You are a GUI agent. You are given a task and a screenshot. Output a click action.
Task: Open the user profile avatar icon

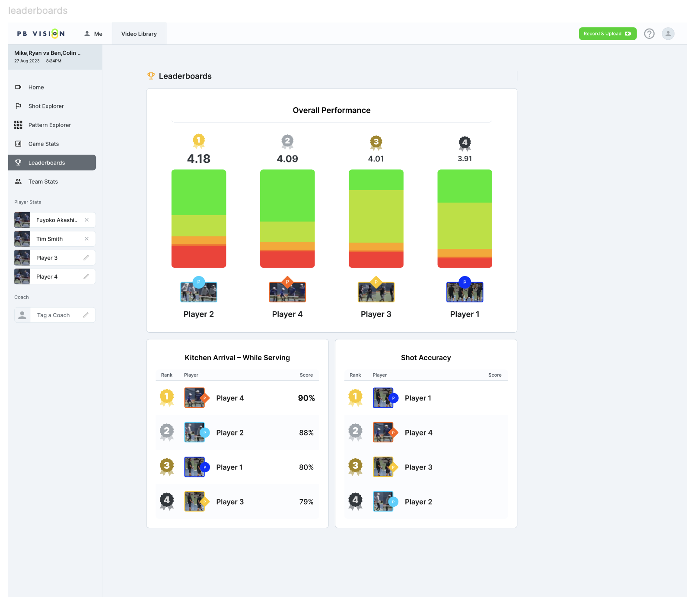click(668, 34)
